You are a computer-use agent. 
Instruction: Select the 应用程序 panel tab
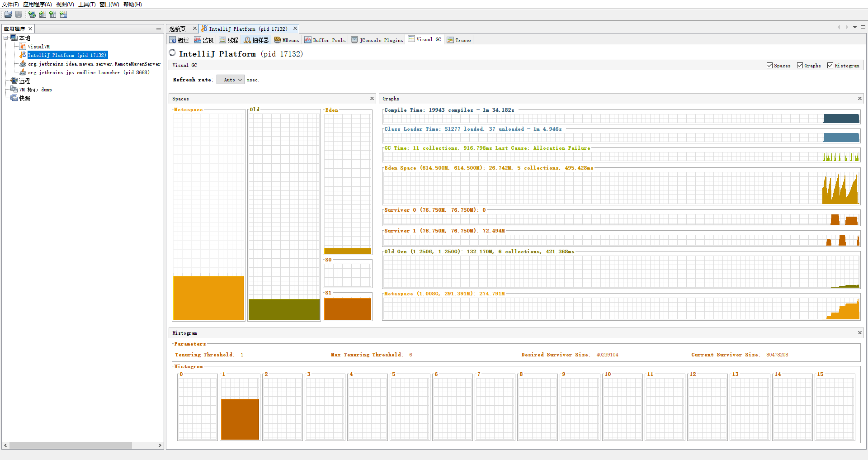14,29
